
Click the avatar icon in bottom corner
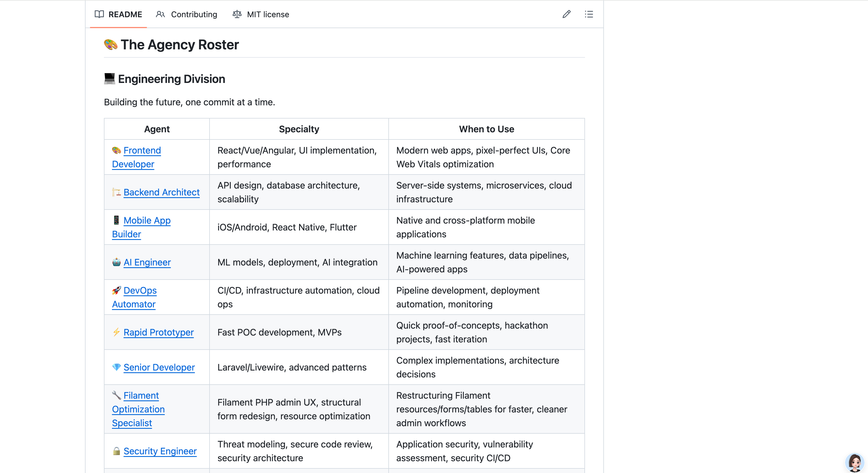pos(855,462)
